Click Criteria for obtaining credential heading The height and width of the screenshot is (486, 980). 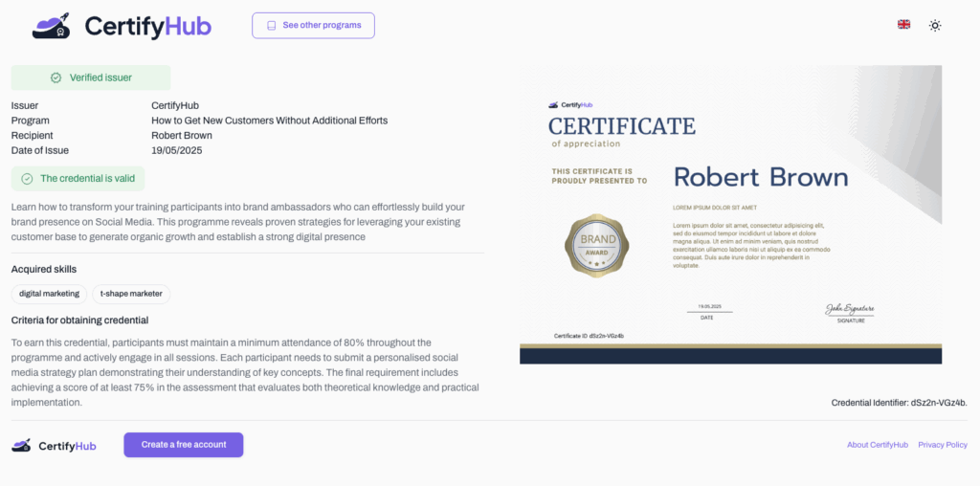pyautogui.click(x=80, y=320)
